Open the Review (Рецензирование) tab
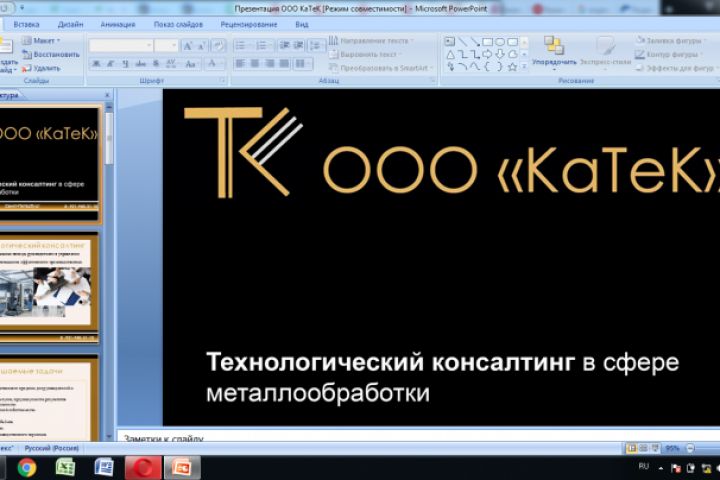This screenshot has width=720, height=480. 249,24
